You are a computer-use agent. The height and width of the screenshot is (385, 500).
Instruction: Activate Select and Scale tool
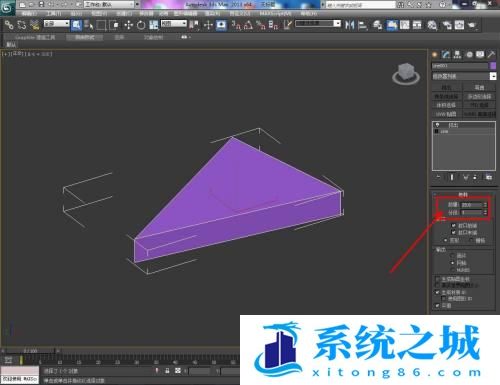point(154,25)
